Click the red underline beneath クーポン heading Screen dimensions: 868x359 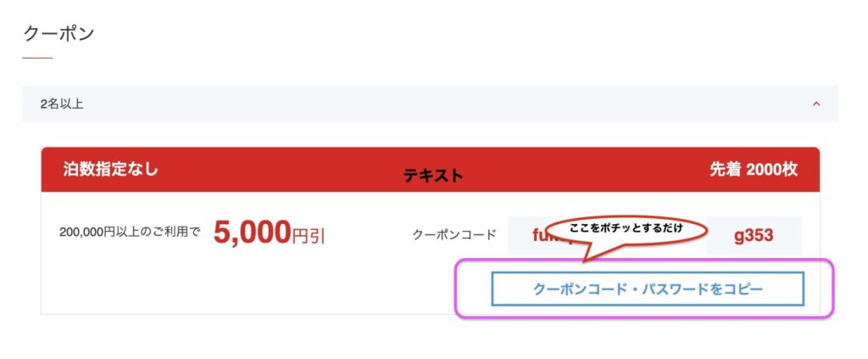pyautogui.click(x=37, y=58)
